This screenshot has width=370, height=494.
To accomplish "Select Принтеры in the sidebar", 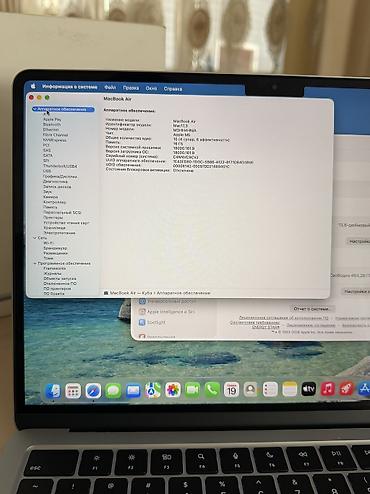I will pyautogui.click(x=53, y=217).
